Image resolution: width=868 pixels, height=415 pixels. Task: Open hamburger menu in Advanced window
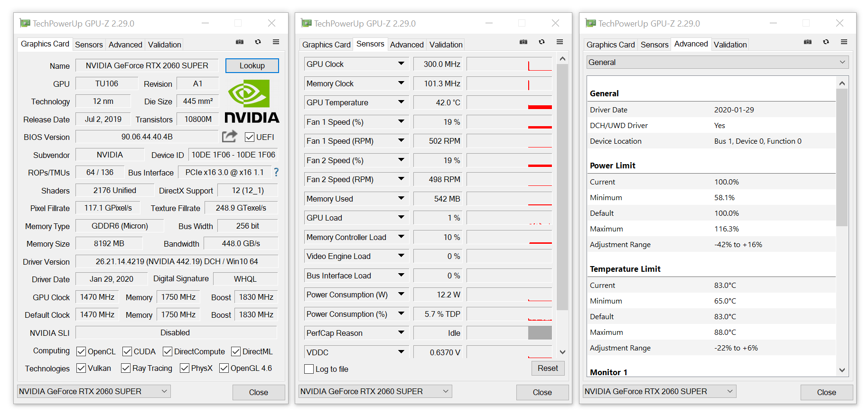coord(844,42)
